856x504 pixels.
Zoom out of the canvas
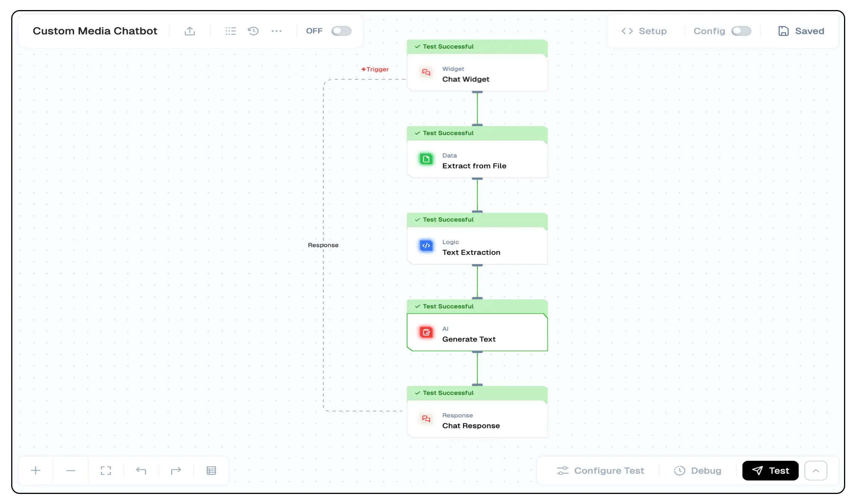(70, 470)
